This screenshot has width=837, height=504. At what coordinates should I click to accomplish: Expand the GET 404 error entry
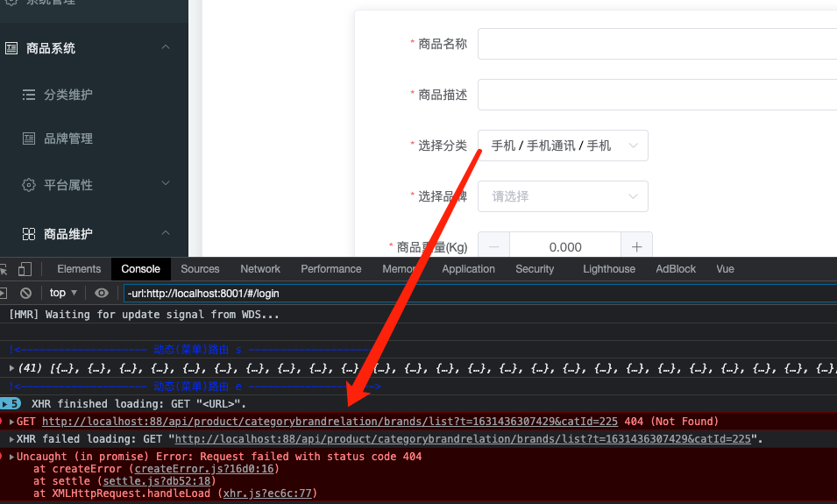11,422
